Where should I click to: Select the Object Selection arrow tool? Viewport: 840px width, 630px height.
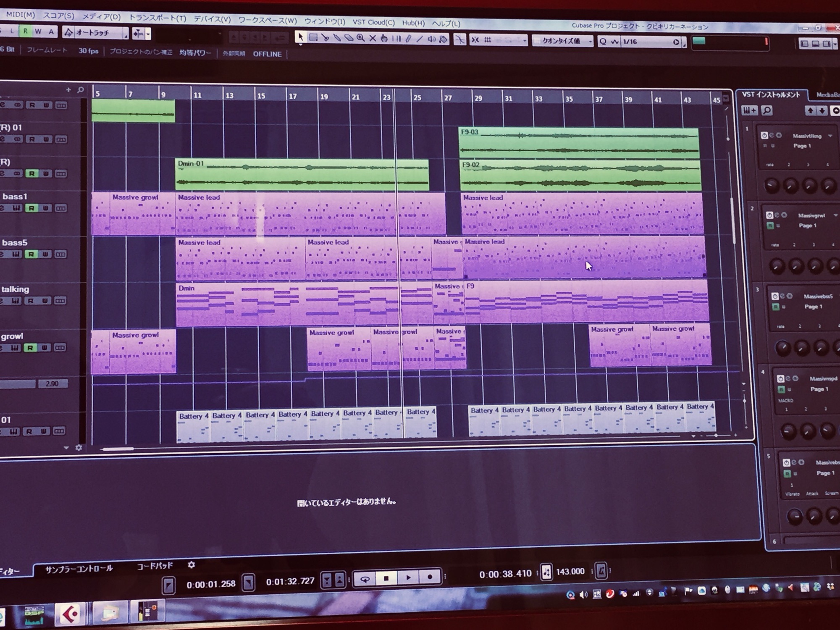click(x=300, y=37)
